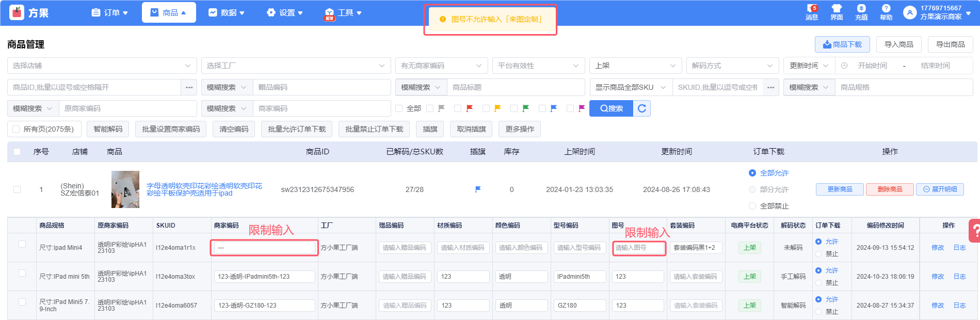This screenshot has height=320, width=980.
Task: Expand the 显示商品全部SKU dropdown
Action: [631, 87]
